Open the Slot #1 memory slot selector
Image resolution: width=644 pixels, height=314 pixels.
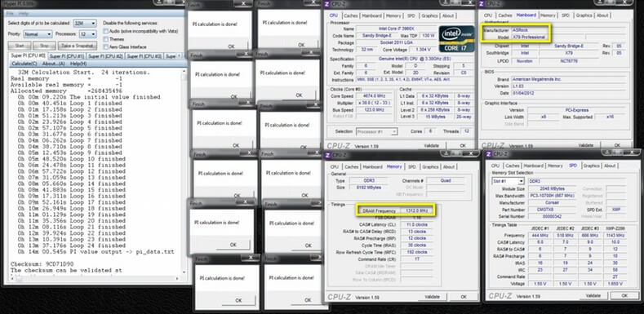509,181
